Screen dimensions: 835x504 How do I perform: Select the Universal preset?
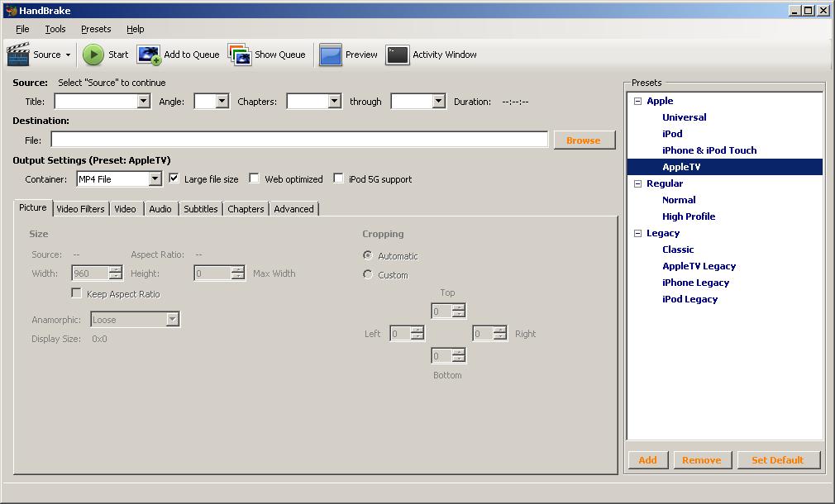point(685,117)
